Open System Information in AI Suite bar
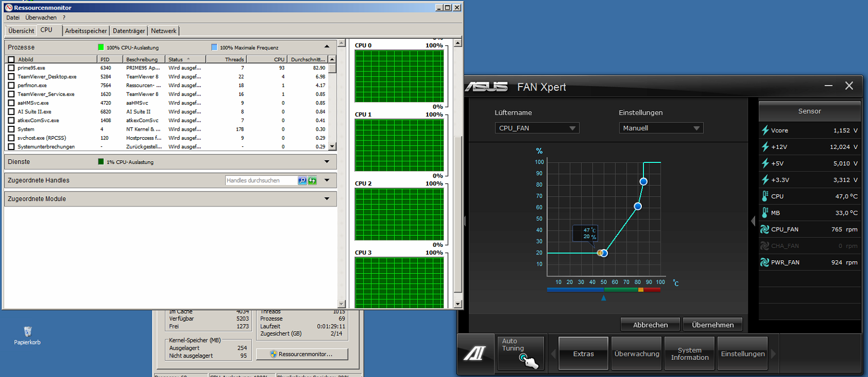The width and height of the screenshot is (868, 377). pos(690,353)
